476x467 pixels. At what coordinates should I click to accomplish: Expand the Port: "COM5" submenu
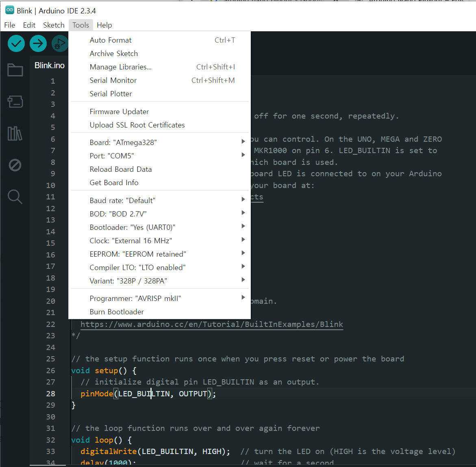[160, 156]
